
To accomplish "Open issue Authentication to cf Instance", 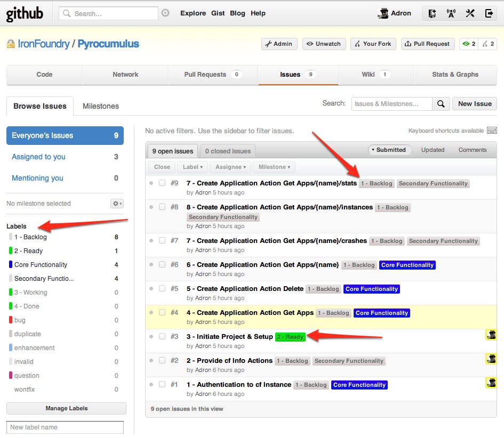I will pyautogui.click(x=239, y=384).
